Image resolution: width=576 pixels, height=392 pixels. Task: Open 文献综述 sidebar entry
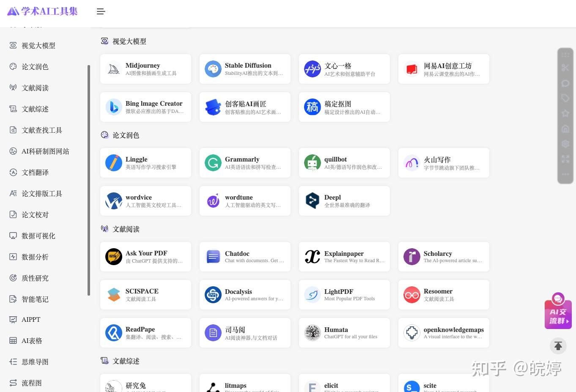point(35,109)
